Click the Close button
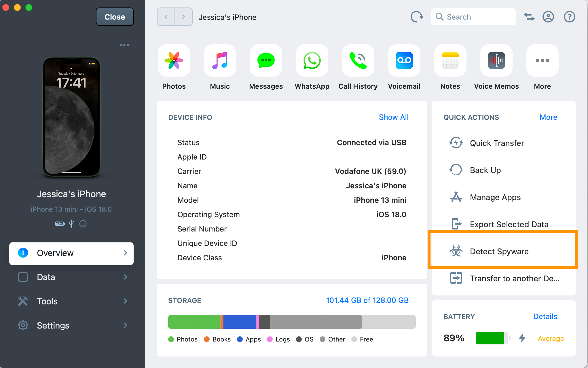 point(115,17)
